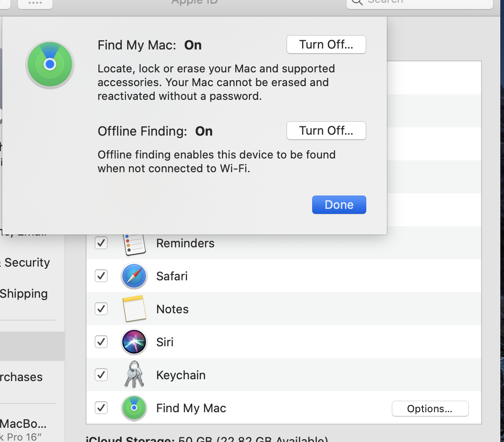Viewport: 504px width, 442px height.
Task: Click the Keychain keys icon
Action: [134, 375]
